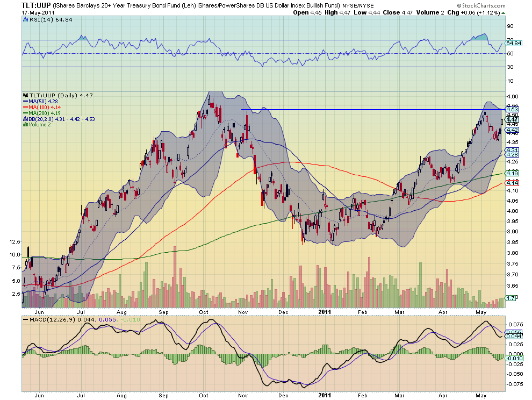The width and height of the screenshot is (532, 400).
Task: Click the 1.7 volume tag on right axis
Action: (511, 298)
